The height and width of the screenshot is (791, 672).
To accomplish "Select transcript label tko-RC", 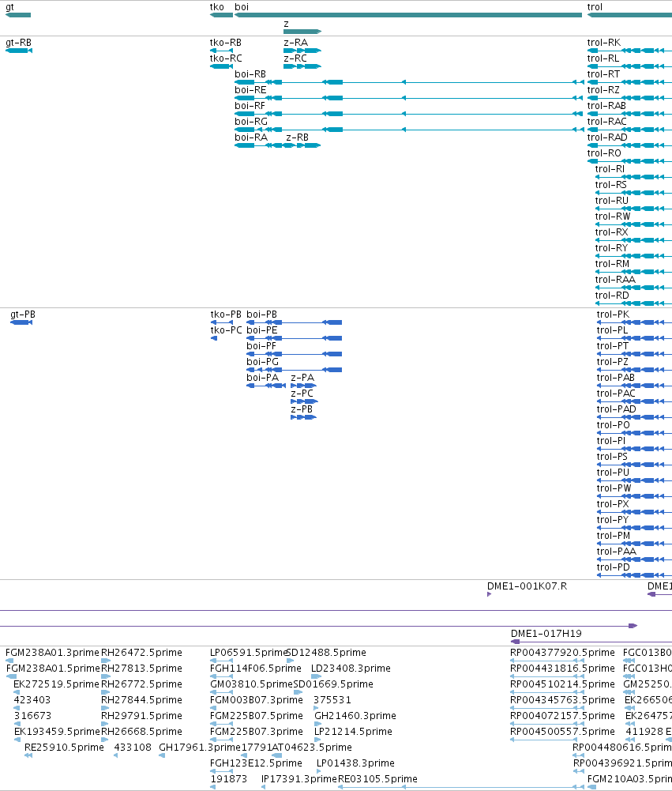I will pyautogui.click(x=226, y=58).
